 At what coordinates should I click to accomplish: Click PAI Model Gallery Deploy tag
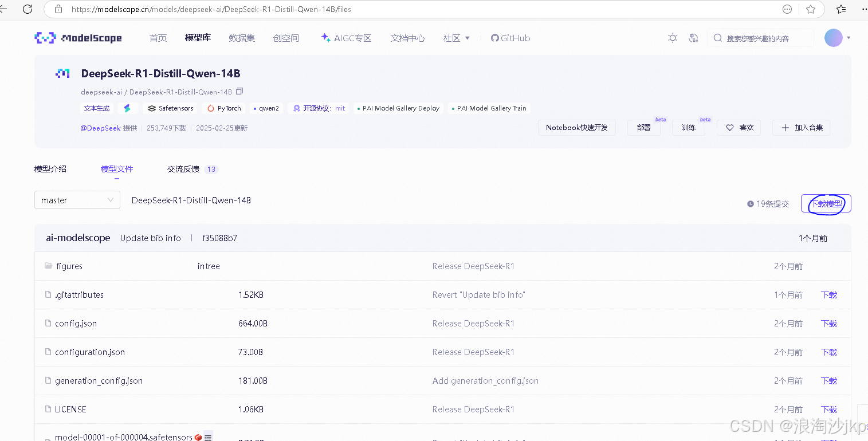[398, 108]
